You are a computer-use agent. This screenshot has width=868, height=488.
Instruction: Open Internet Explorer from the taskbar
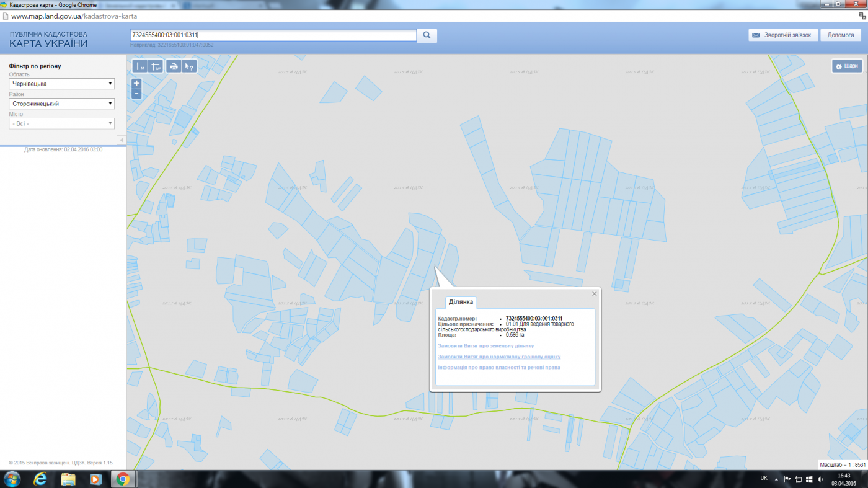pyautogui.click(x=40, y=479)
